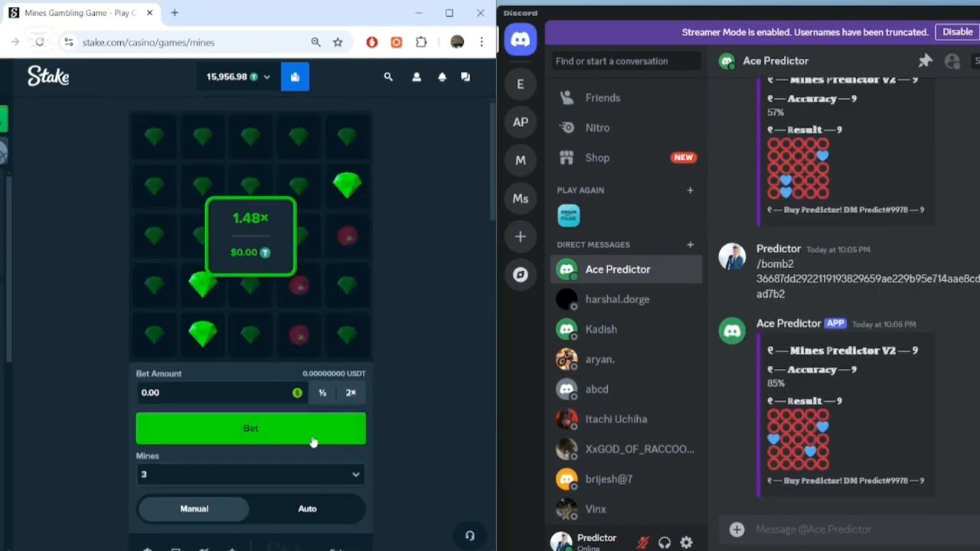Disable Streamer Mode in Discord

click(957, 32)
